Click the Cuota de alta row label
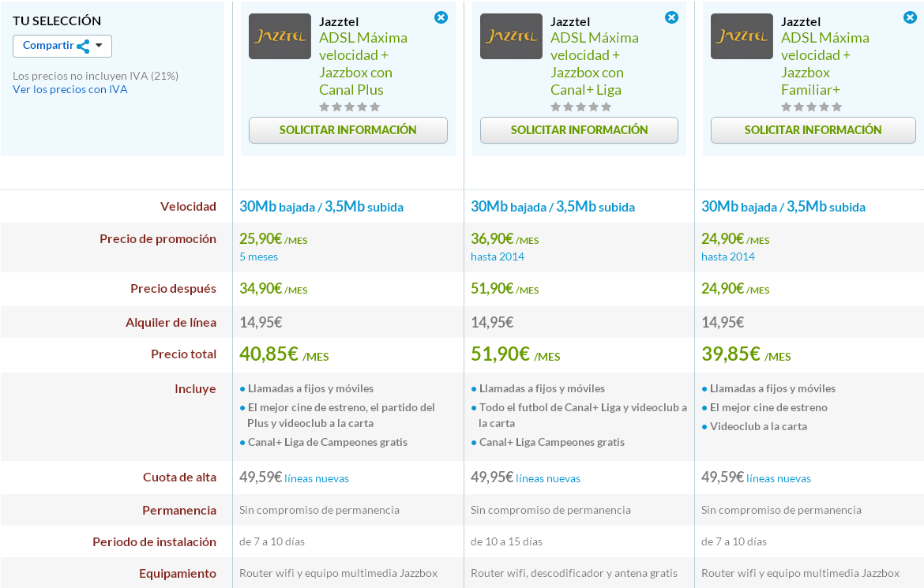924x588 pixels. (x=180, y=478)
